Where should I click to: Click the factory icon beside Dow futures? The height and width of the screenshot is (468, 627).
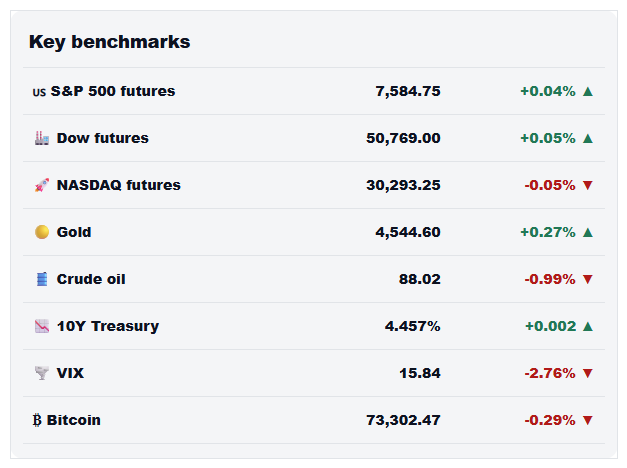pos(42,138)
